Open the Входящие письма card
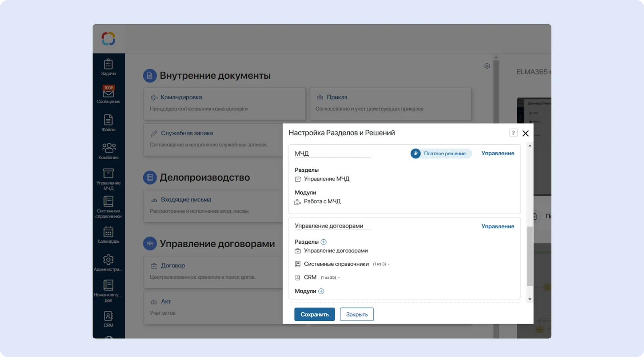 (213, 206)
